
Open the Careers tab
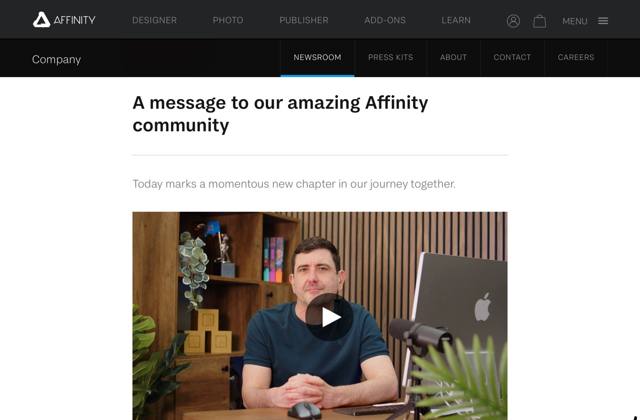pos(576,57)
